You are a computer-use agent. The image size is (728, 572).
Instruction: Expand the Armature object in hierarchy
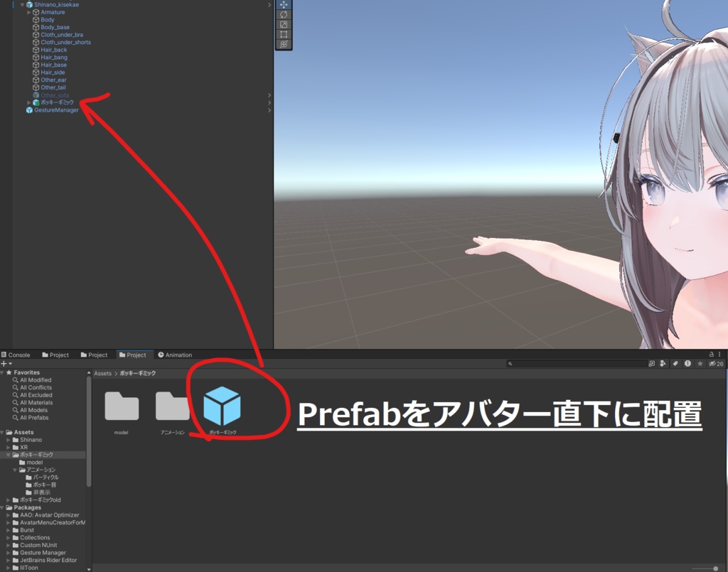point(28,13)
